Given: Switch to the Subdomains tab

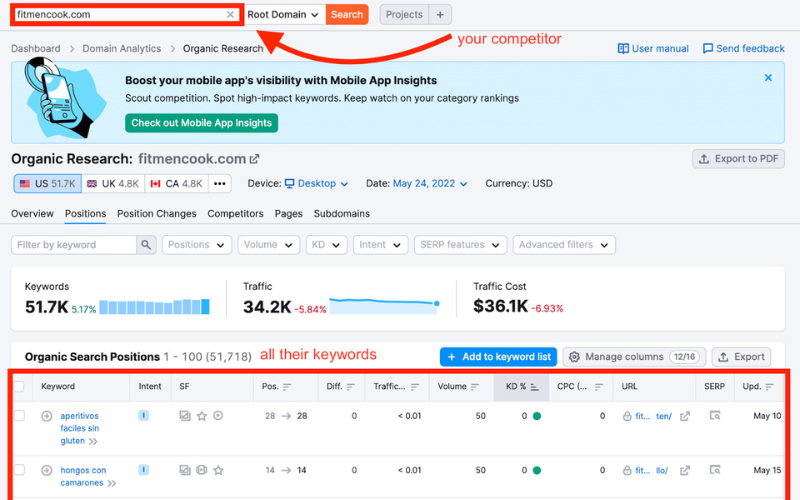Looking at the screenshot, I should (x=341, y=214).
